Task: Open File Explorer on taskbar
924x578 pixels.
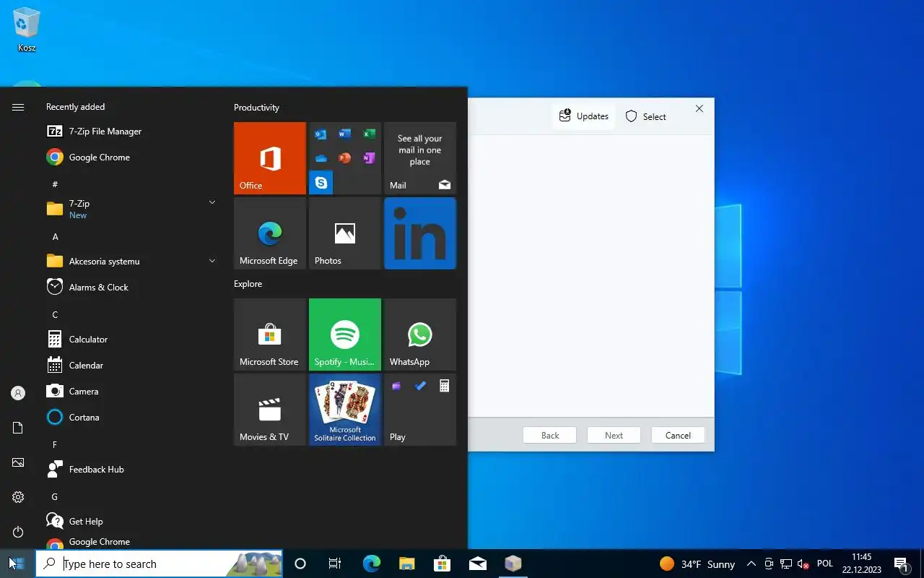Action: tap(407, 564)
